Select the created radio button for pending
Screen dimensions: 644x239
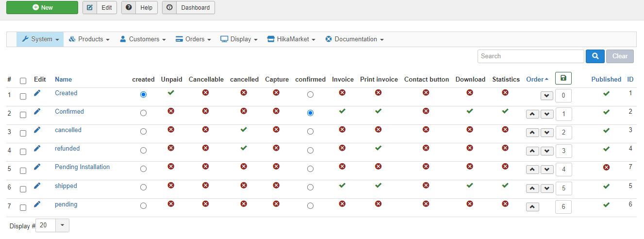[x=143, y=205]
